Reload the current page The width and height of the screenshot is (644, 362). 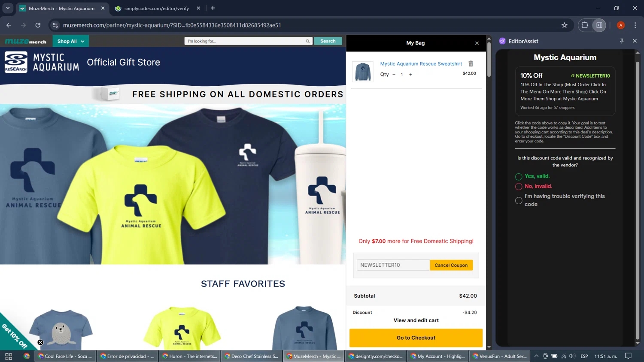[38, 25]
